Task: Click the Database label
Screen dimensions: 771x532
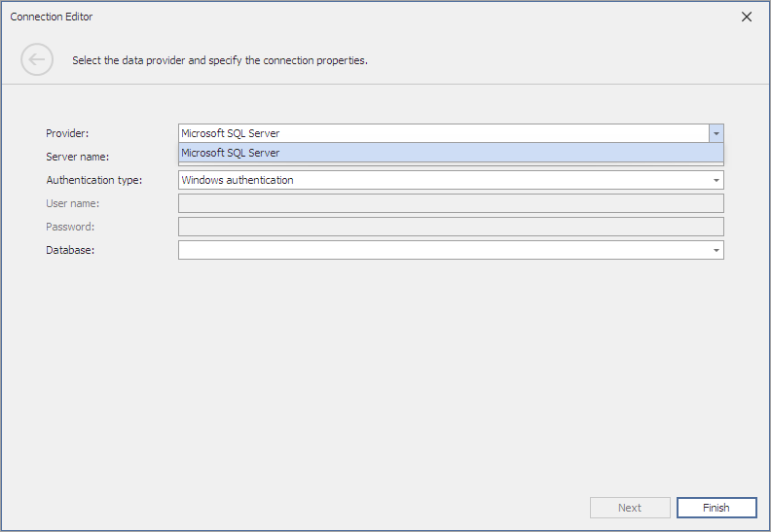Action: 70,250
